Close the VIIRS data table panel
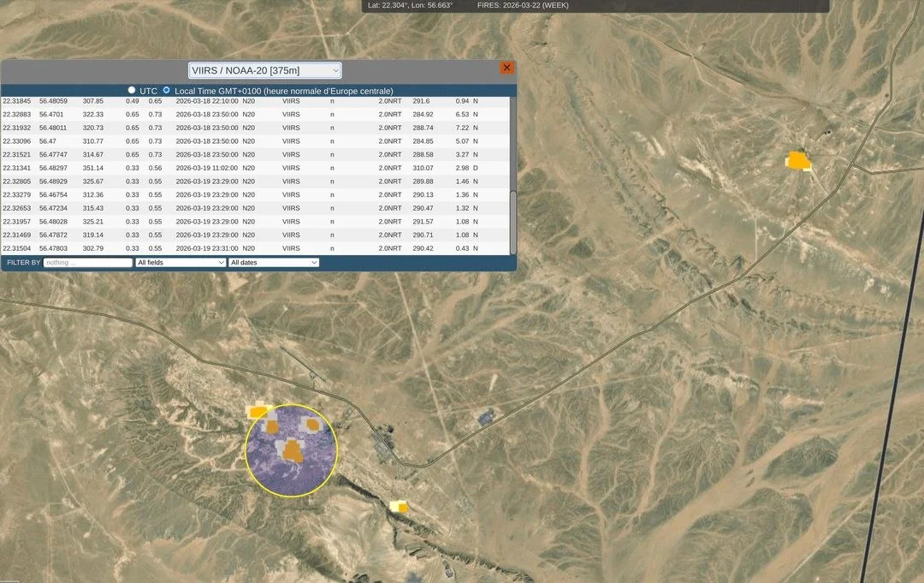 [x=506, y=68]
